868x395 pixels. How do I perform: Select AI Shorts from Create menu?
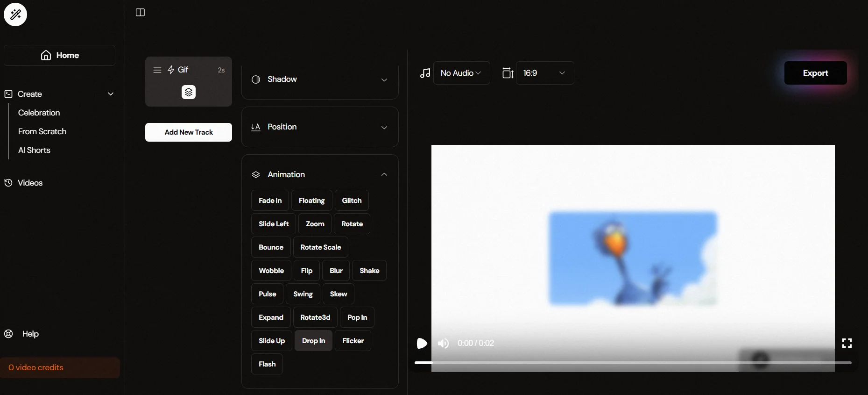[34, 150]
